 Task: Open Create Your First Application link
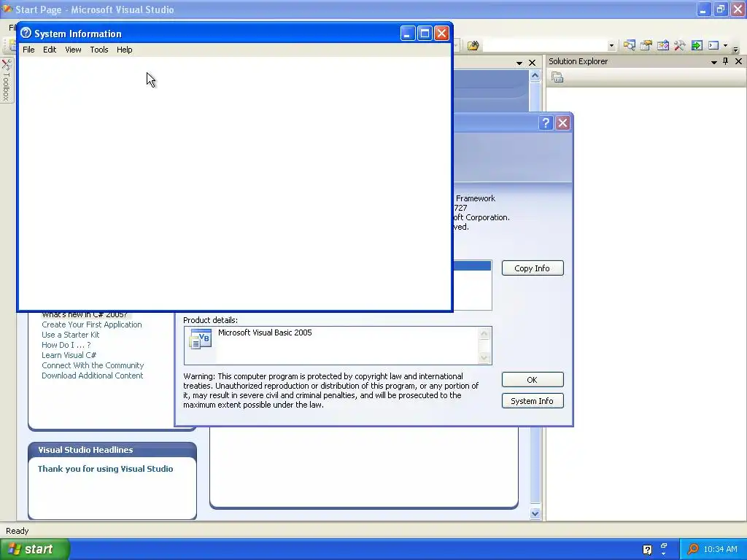point(91,324)
